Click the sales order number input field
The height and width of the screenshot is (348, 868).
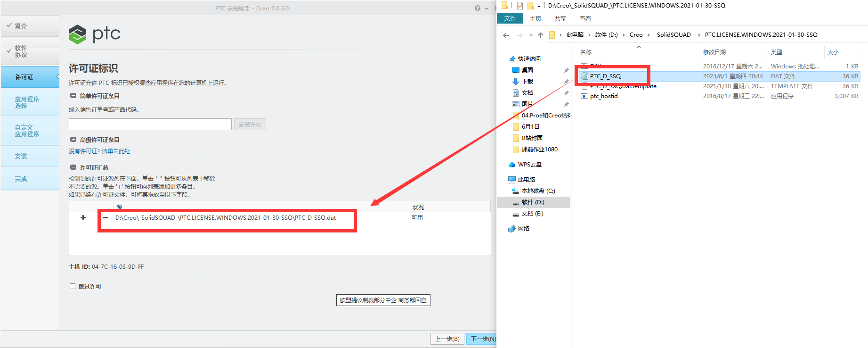tap(150, 124)
